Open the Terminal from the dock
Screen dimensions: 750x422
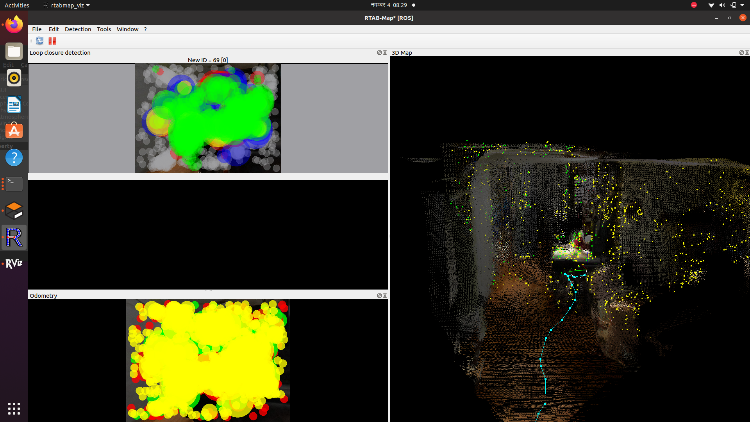[14, 183]
